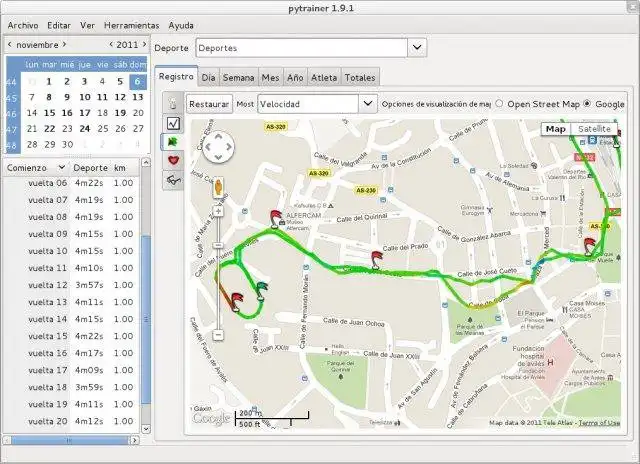Click the red flag on Calle del Prado

tap(376, 260)
